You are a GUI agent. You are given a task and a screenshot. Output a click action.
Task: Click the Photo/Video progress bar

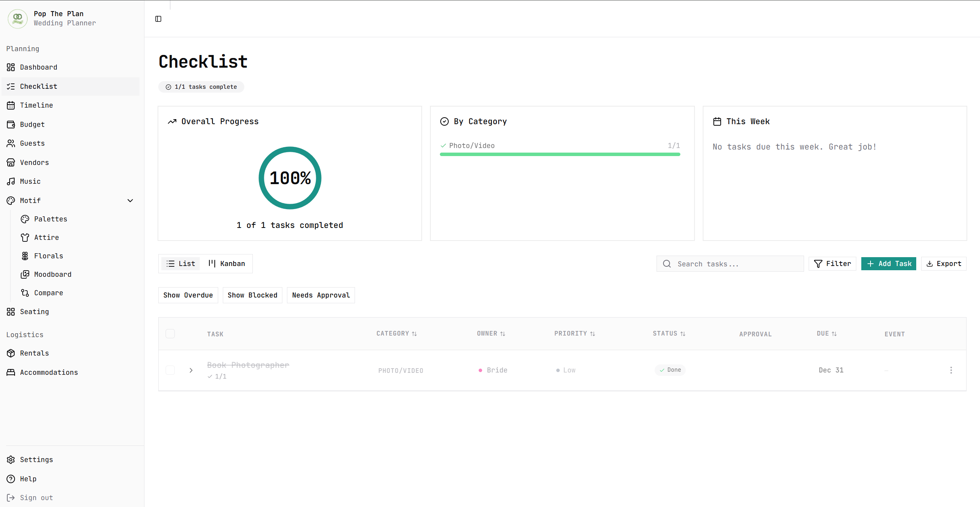560,155
